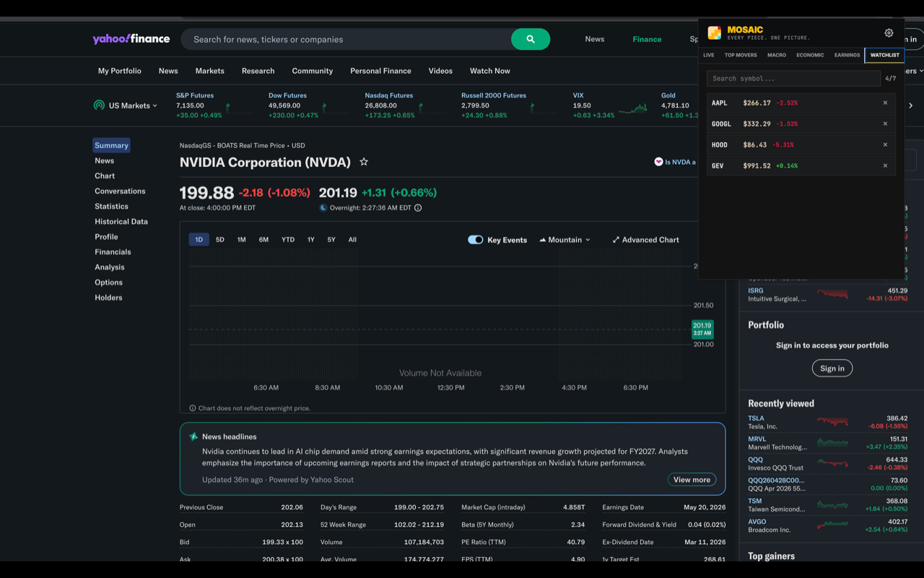Click the US Markets status icon
This screenshot has height=578, width=924.
pyautogui.click(x=99, y=105)
